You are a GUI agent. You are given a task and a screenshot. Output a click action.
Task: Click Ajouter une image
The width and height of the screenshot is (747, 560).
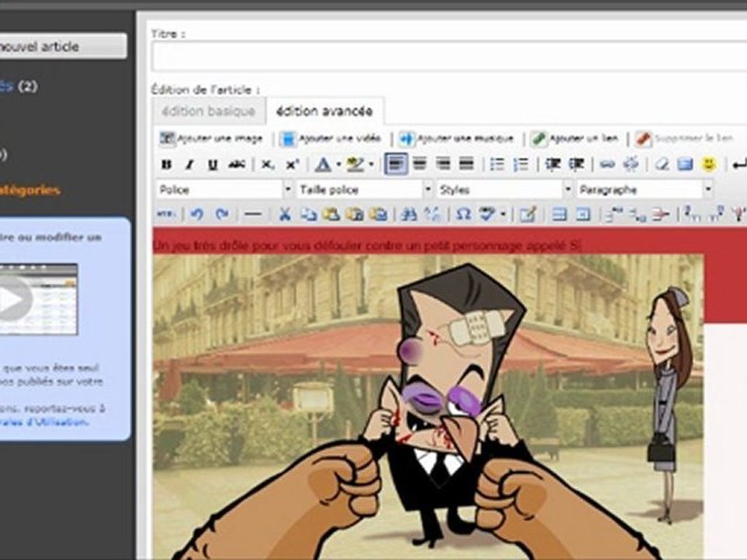[211, 138]
